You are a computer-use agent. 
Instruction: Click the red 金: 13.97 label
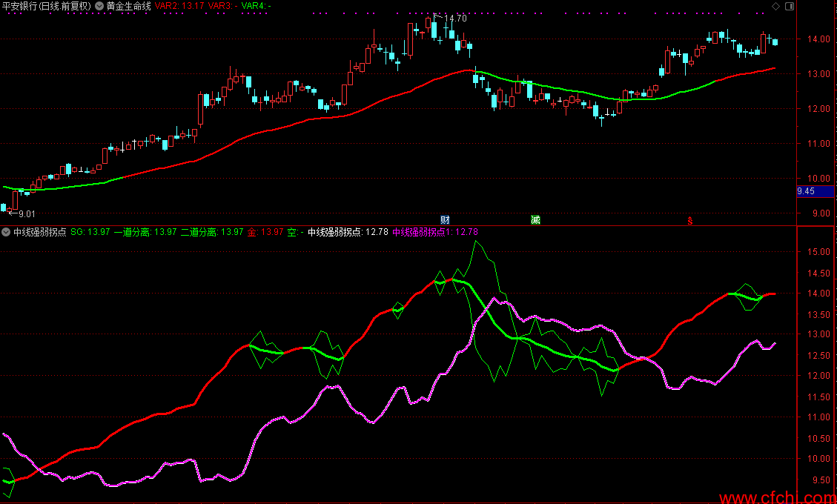click(265, 232)
